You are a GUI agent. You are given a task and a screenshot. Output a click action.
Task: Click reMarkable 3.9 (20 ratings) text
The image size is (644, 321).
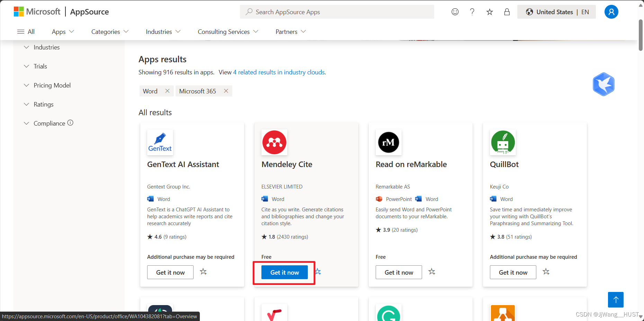[x=397, y=230]
